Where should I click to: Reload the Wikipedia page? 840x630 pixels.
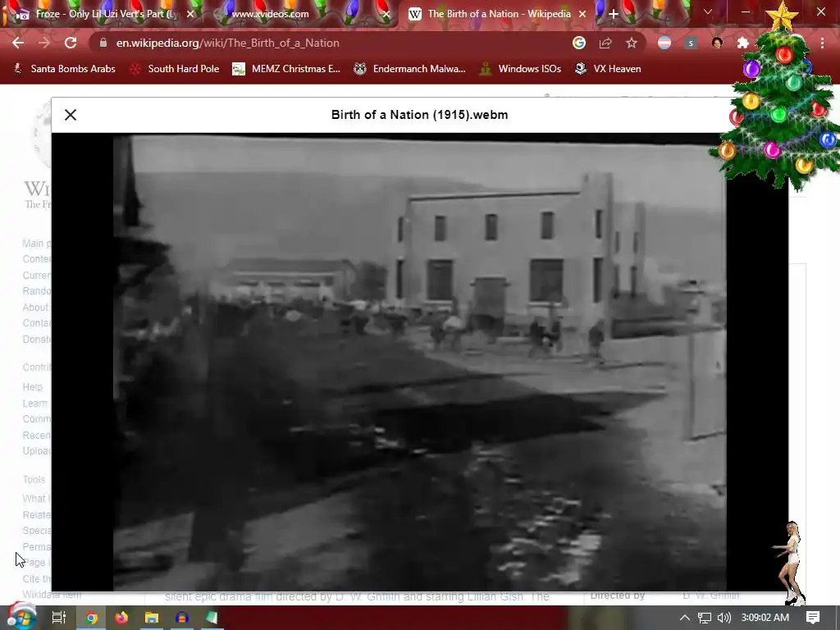coord(71,43)
